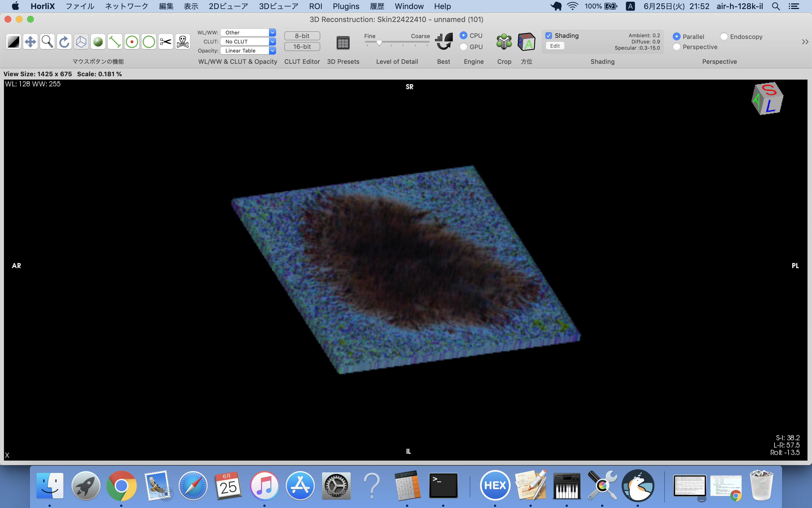Open the Trash in the dock

(x=762, y=486)
